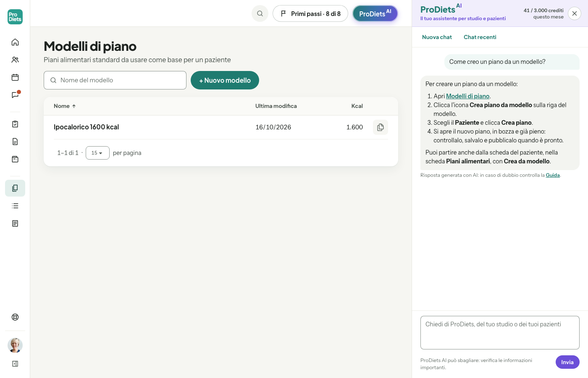
Task: Open the user avatar profile picture
Action: (15, 345)
